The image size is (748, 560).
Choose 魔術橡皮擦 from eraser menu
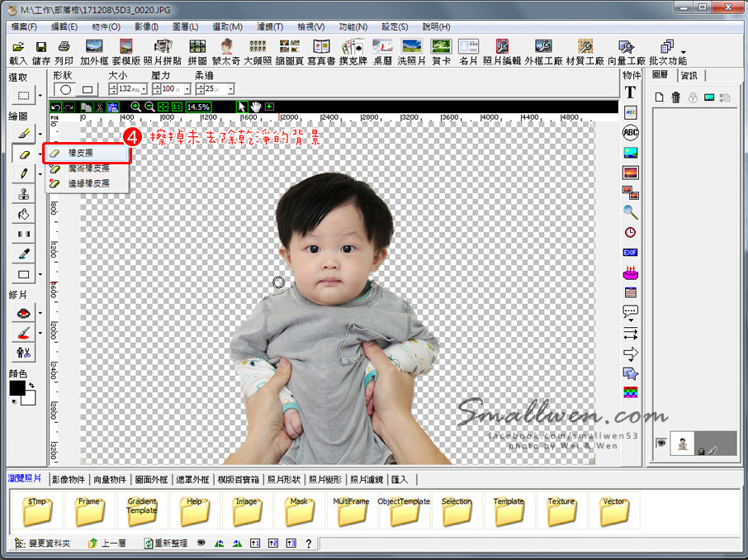(87, 168)
